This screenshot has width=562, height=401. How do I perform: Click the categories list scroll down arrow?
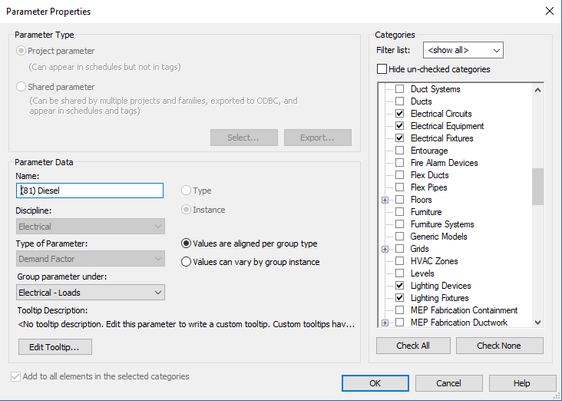pyautogui.click(x=538, y=322)
